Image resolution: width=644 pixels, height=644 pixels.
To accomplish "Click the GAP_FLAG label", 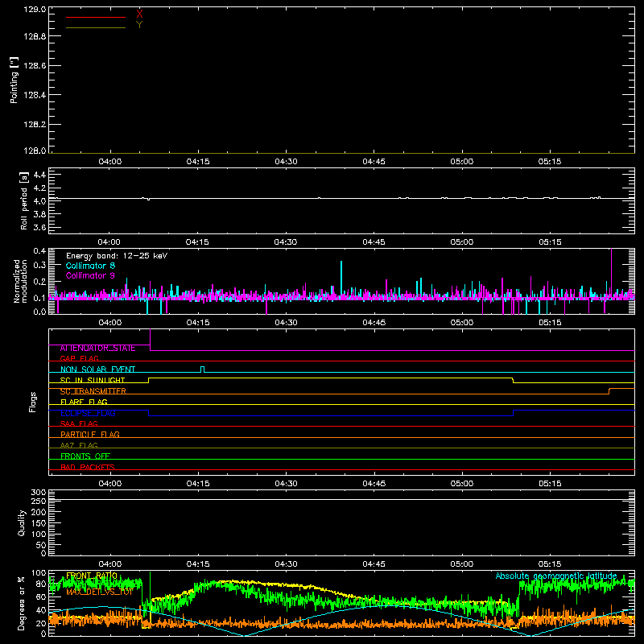I will click(x=79, y=358).
